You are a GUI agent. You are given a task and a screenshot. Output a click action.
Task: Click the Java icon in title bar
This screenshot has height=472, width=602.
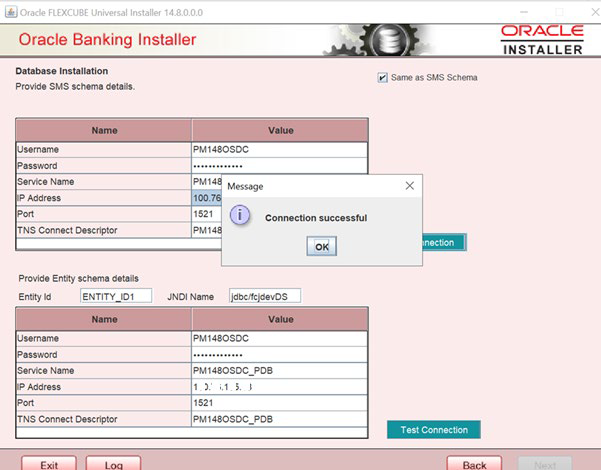pos(11,12)
